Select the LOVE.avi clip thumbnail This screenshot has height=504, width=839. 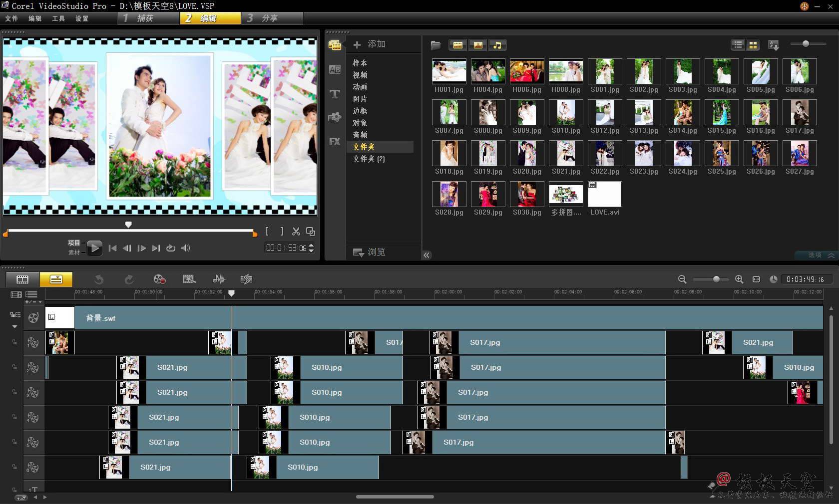[605, 194]
